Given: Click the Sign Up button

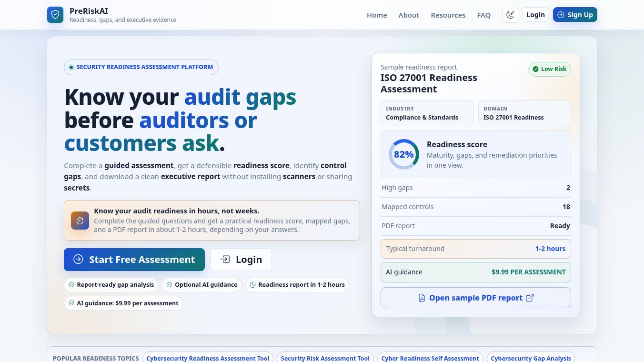Looking at the screenshot, I should (x=575, y=15).
